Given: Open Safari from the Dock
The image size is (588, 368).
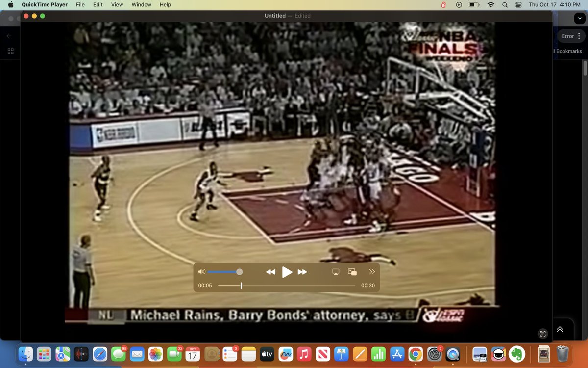Looking at the screenshot, I should [100, 353].
